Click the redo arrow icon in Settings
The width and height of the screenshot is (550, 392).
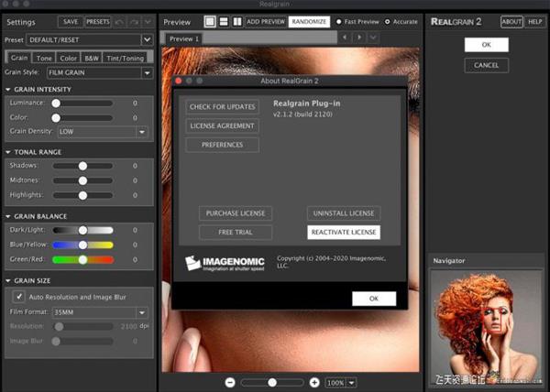pyautogui.click(x=136, y=21)
